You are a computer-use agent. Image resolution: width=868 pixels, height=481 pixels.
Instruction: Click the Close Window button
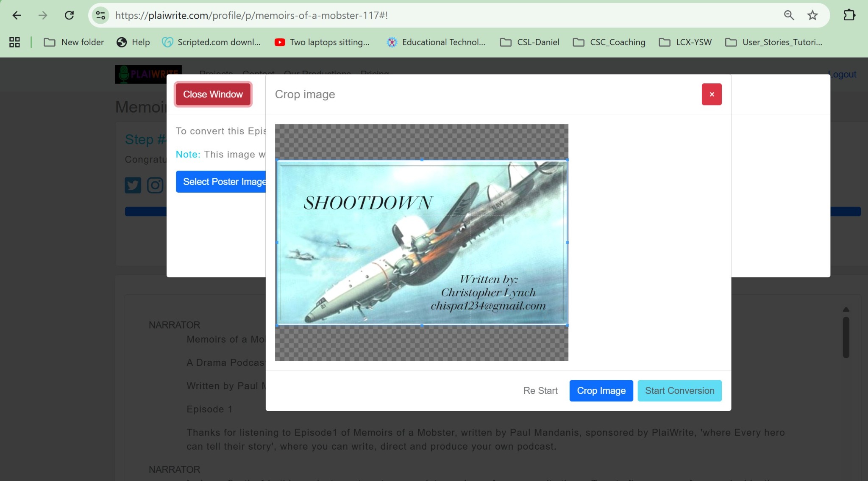[x=213, y=94]
